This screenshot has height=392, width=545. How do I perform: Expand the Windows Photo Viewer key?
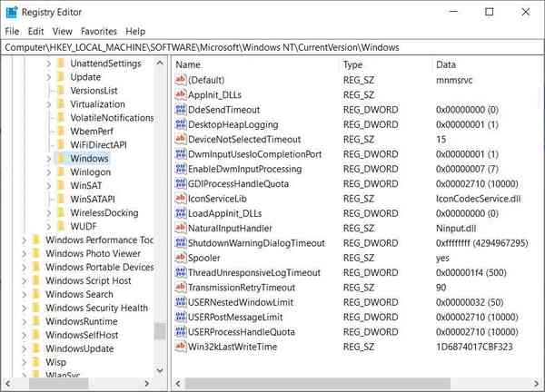coord(24,253)
